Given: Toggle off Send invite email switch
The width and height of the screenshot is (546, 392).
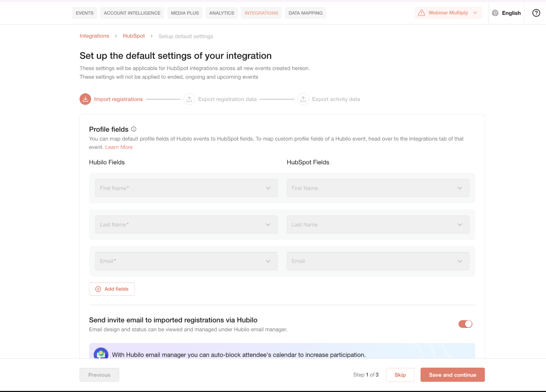Looking at the screenshot, I should (465, 324).
